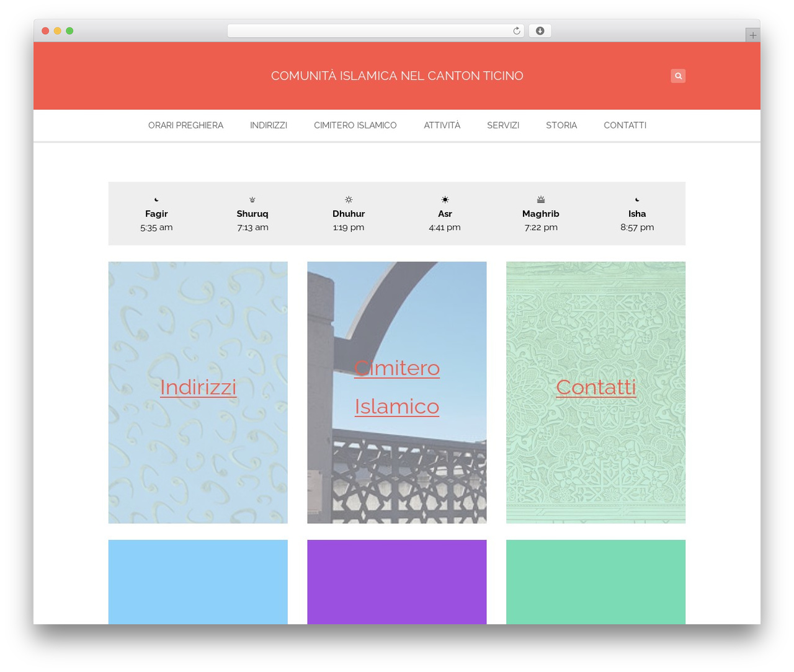
Task: Follow the Contatti link on the green tile
Action: (596, 387)
